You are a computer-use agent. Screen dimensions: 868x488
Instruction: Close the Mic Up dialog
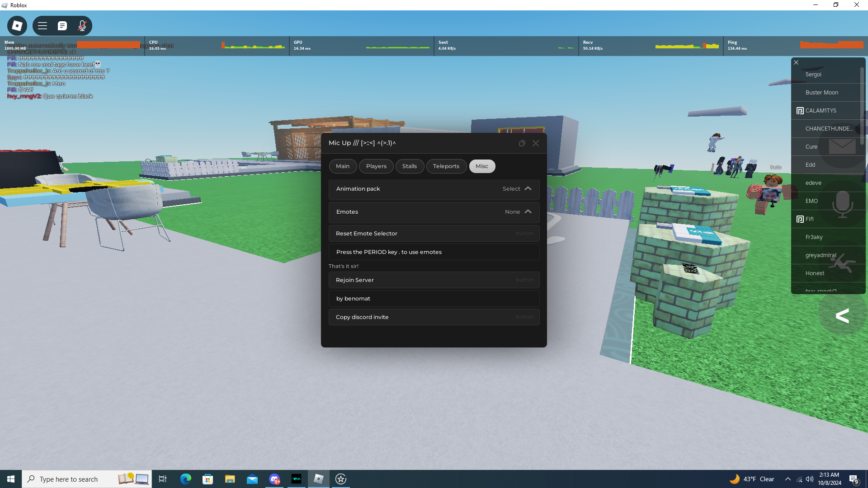[x=536, y=143]
